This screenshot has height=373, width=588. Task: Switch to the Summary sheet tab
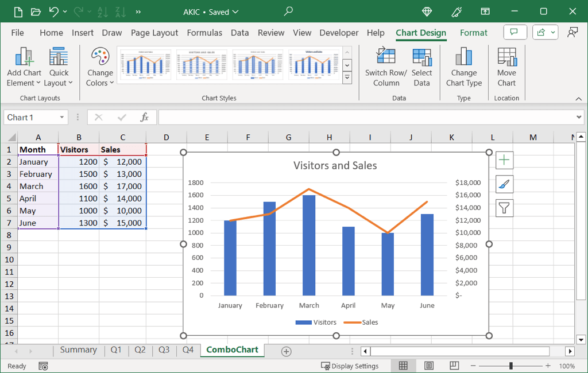point(78,350)
